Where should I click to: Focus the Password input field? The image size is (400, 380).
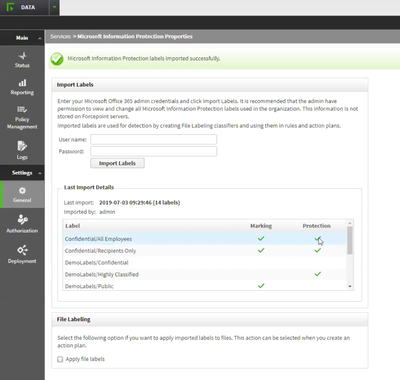point(154,151)
